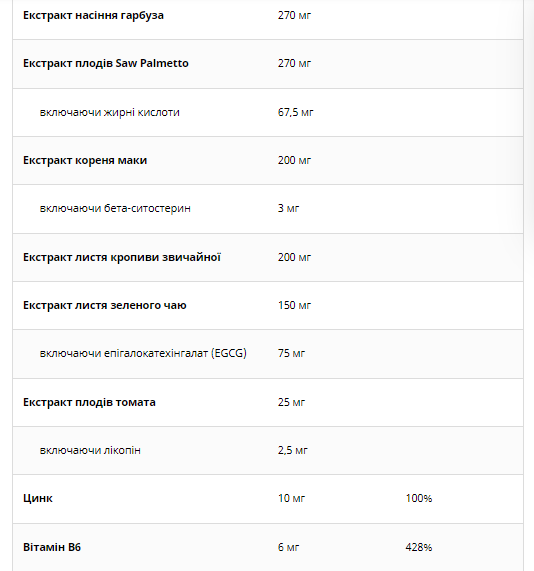Click the 428% daily value for B6
This screenshot has width=534, height=571.
click(x=419, y=547)
